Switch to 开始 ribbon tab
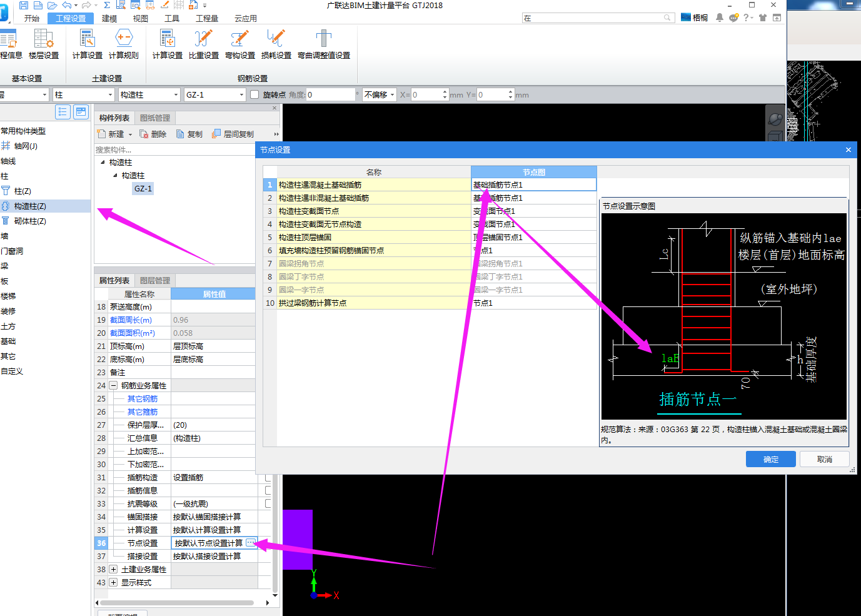Image resolution: width=861 pixels, height=616 pixels. pos(32,18)
